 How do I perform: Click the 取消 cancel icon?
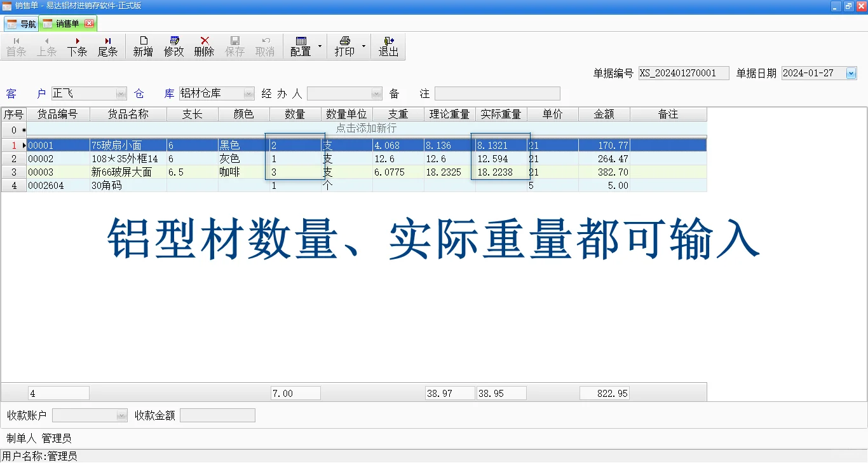tap(265, 45)
